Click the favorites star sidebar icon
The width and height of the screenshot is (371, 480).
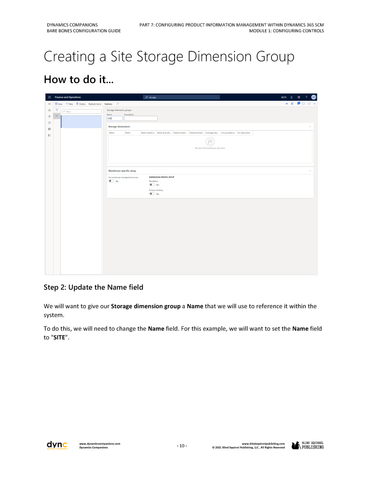49,116
